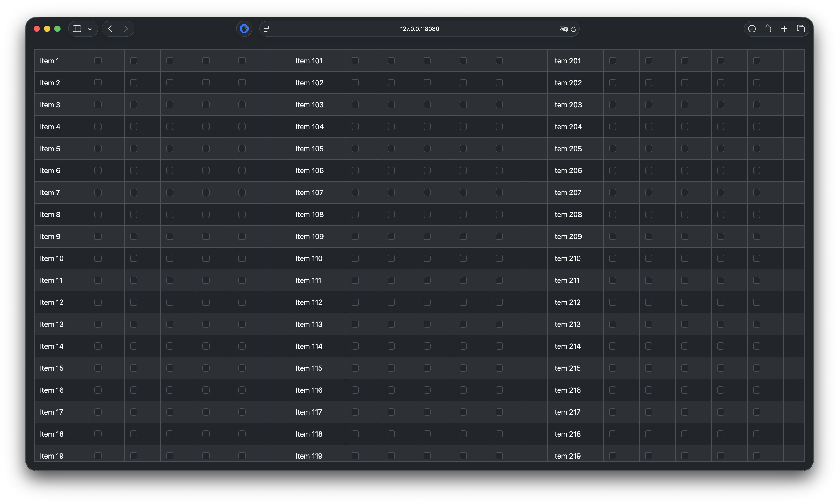The width and height of the screenshot is (839, 504).
Task: Open a new tab with plus icon
Action: click(x=784, y=29)
